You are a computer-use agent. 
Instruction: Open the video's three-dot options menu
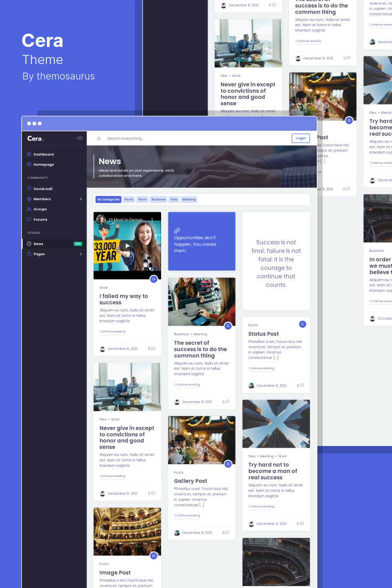[152, 219]
